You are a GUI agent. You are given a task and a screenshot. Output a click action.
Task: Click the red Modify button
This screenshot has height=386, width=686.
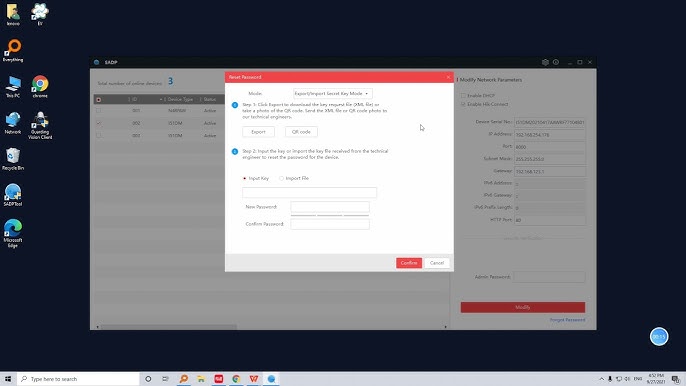[x=522, y=307]
